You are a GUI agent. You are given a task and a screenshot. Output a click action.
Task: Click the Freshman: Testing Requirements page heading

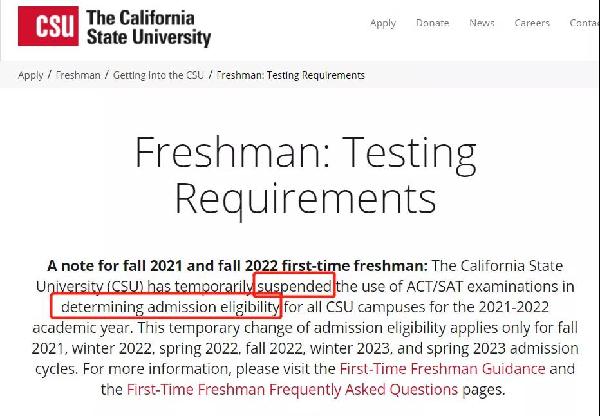tap(305, 175)
